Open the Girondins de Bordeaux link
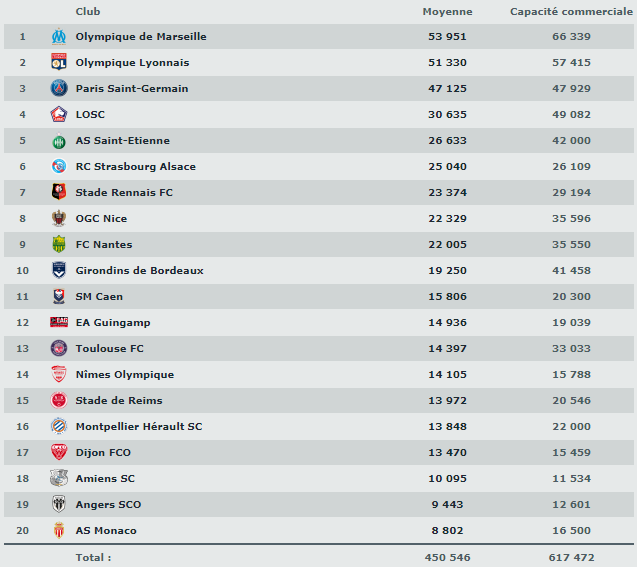Screen dimensions: 637x567 [139, 270]
